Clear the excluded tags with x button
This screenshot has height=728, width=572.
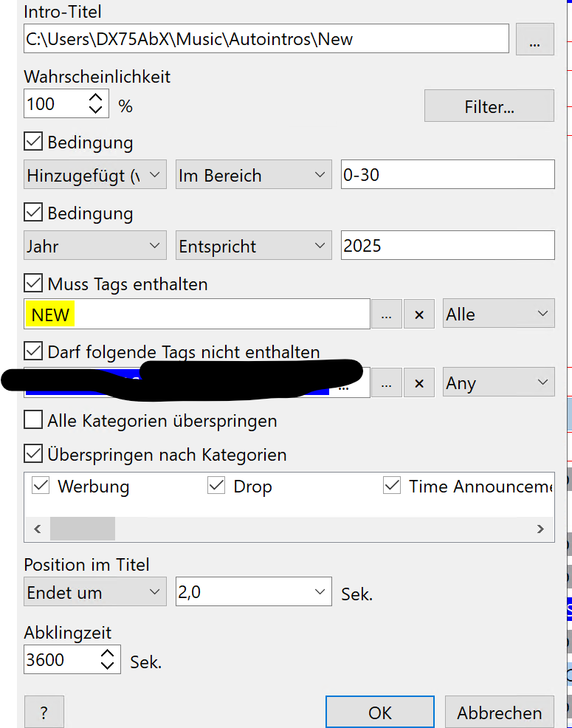coord(418,383)
